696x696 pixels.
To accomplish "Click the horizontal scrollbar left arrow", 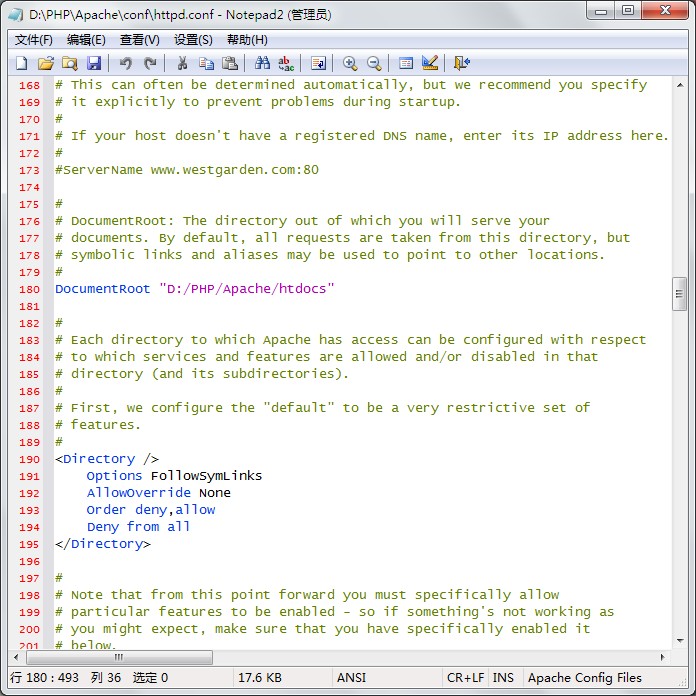I will (x=16, y=657).
